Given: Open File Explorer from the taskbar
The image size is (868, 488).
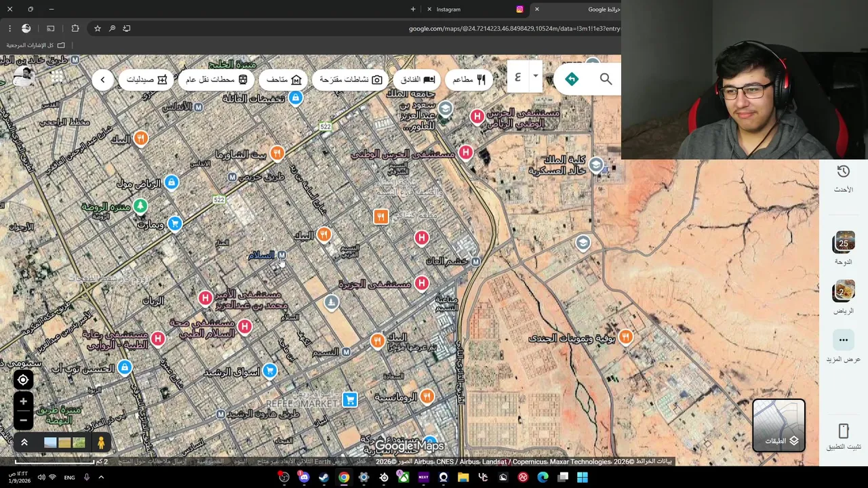Looking at the screenshot, I should tap(463, 477).
